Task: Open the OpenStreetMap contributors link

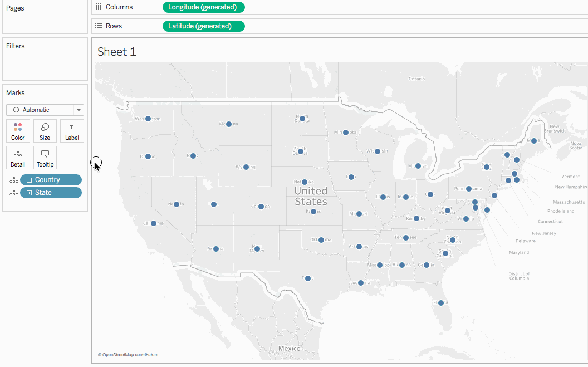Action: (x=128, y=354)
